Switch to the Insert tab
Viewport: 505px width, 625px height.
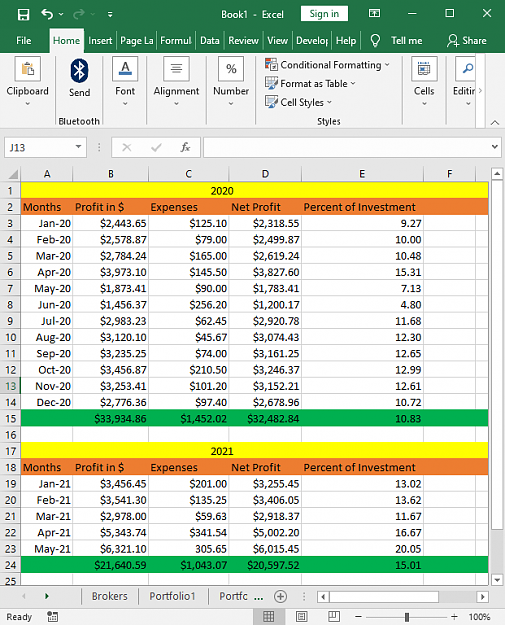pyautogui.click(x=100, y=41)
